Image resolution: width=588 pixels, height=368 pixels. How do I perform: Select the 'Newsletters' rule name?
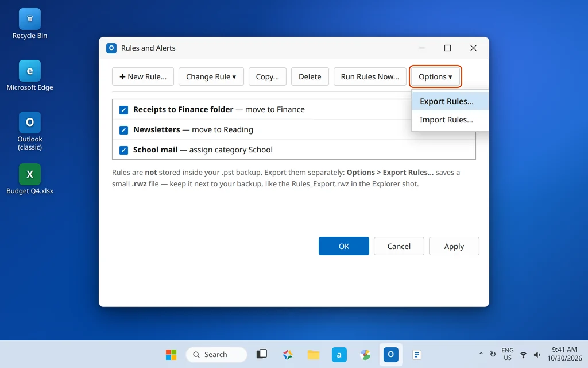[x=156, y=129]
